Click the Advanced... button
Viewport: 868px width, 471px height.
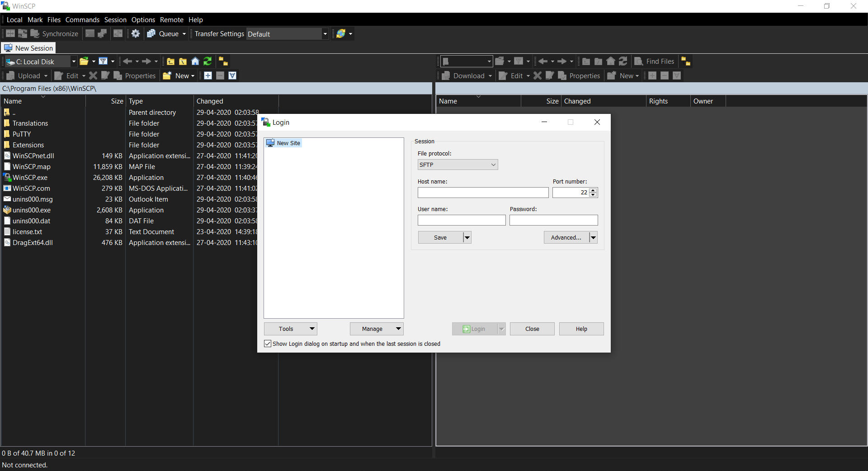[x=566, y=238]
